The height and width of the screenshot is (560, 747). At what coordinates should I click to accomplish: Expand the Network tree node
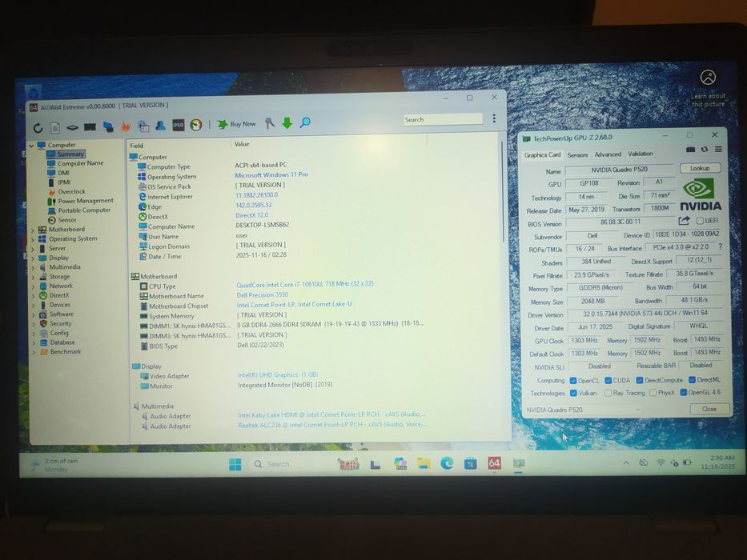[34, 286]
